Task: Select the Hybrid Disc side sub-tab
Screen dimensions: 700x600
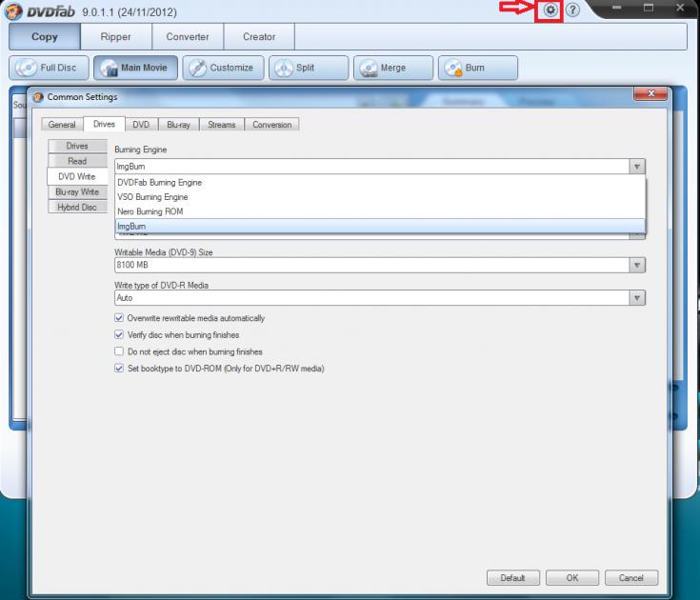Action: [77, 208]
